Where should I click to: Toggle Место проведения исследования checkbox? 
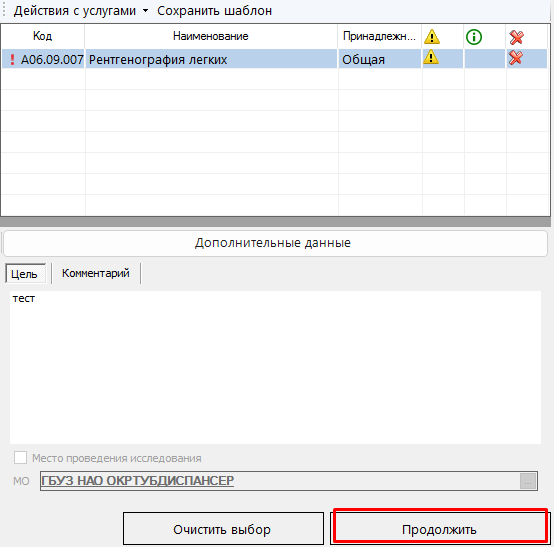pos(20,458)
